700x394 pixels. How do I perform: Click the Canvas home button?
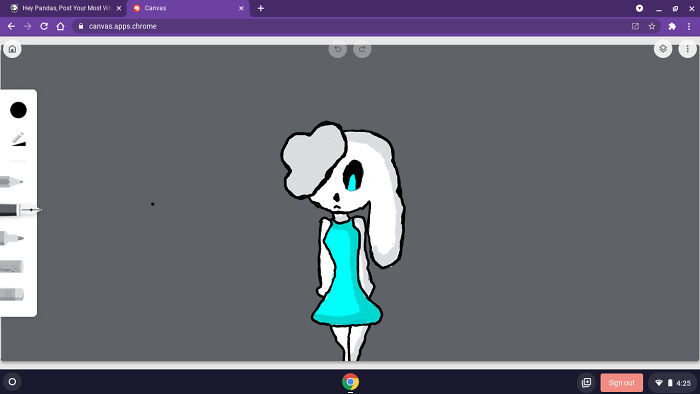[x=12, y=49]
